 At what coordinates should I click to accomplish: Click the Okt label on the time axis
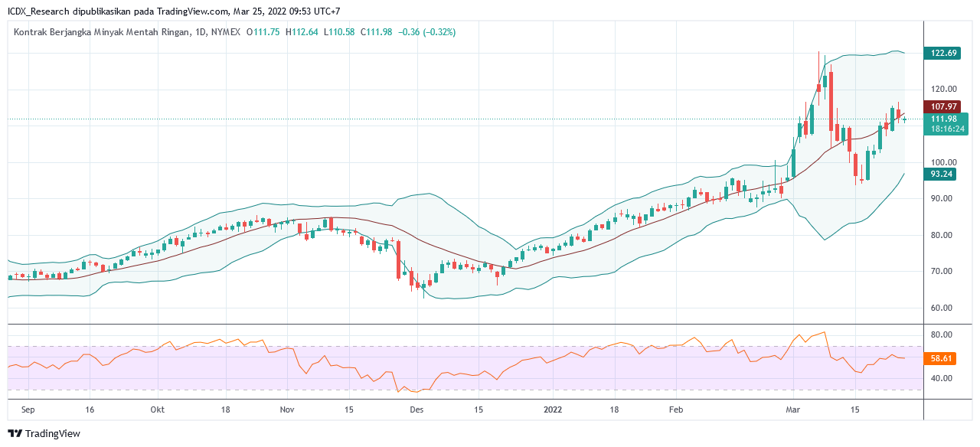158,409
